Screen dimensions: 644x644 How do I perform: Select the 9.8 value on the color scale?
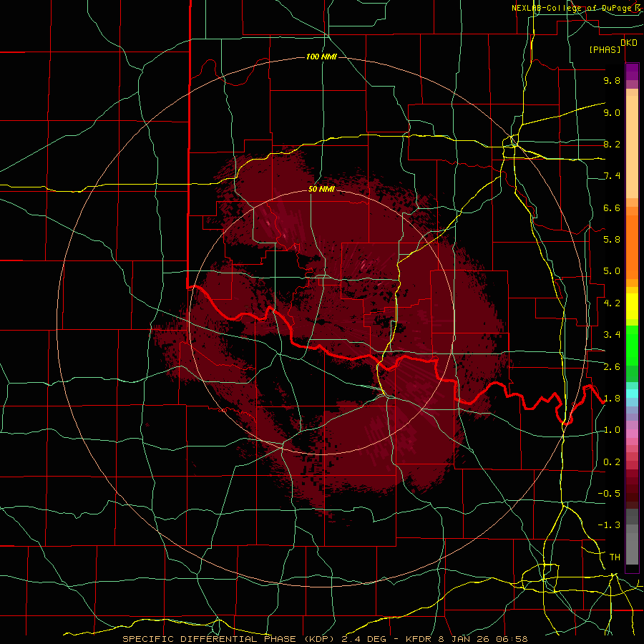(612, 80)
